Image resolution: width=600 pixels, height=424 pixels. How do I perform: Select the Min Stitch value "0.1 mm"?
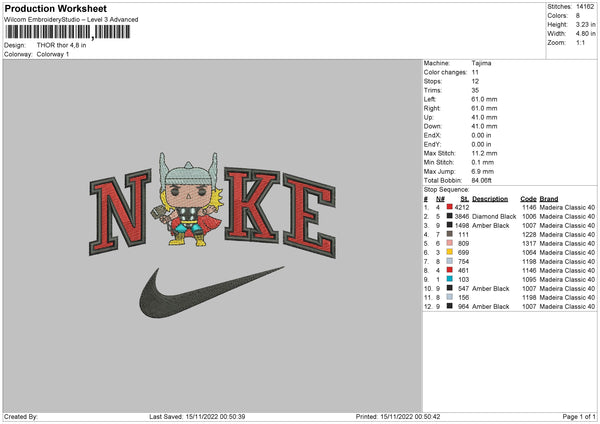pos(483,162)
